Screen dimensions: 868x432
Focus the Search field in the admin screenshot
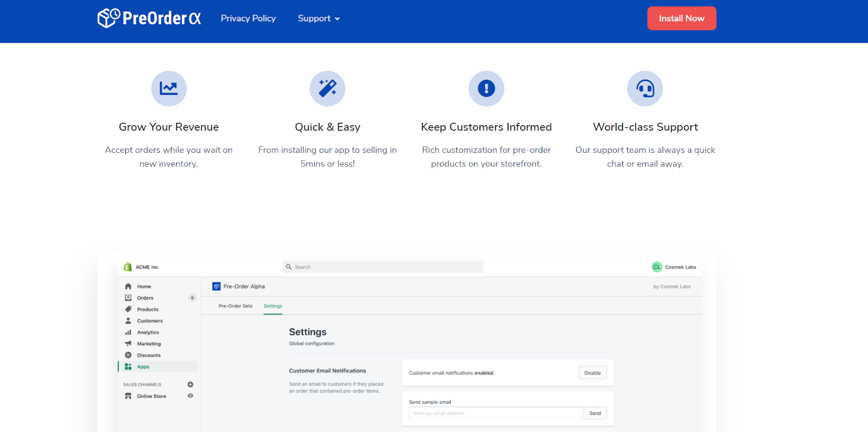point(383,267)
